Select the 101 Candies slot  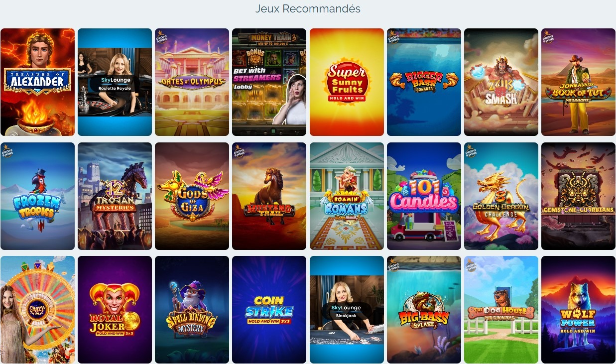[424, 196]
